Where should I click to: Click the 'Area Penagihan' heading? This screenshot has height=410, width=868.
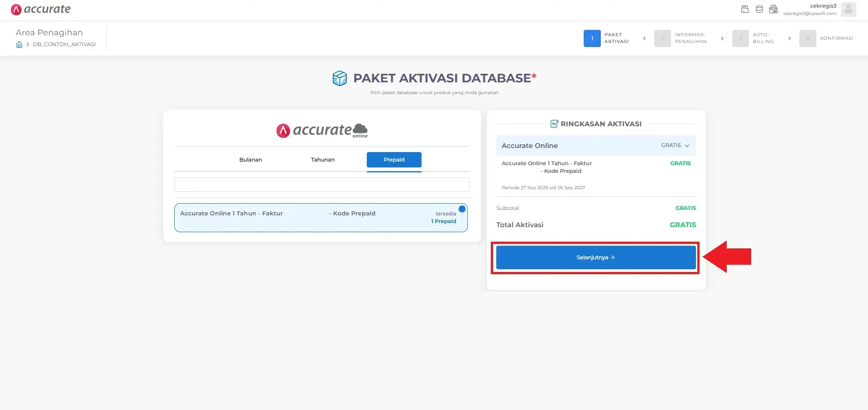(49, 33)
